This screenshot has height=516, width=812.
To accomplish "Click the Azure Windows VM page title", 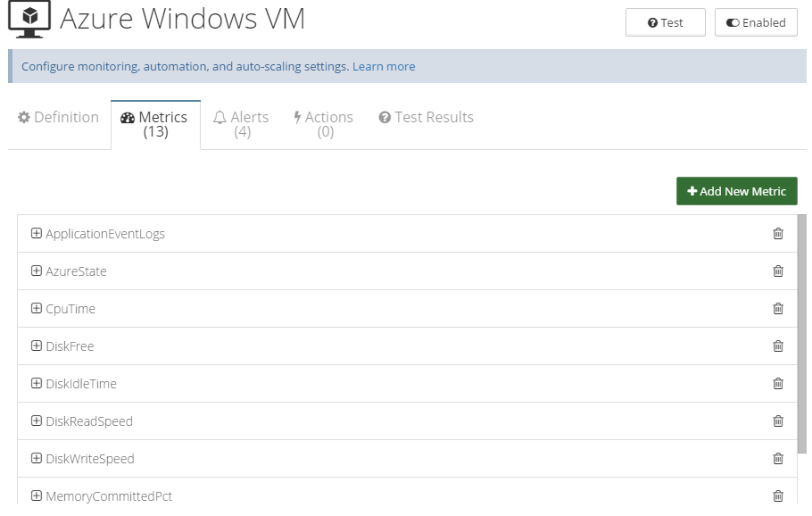I will (182, 19).
